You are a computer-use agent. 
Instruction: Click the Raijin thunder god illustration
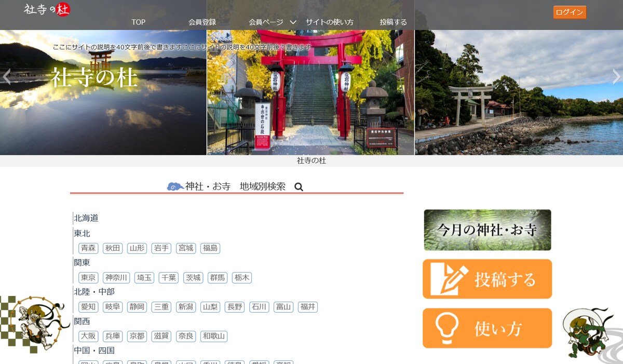pyautogui.click(x=35, y=324)
